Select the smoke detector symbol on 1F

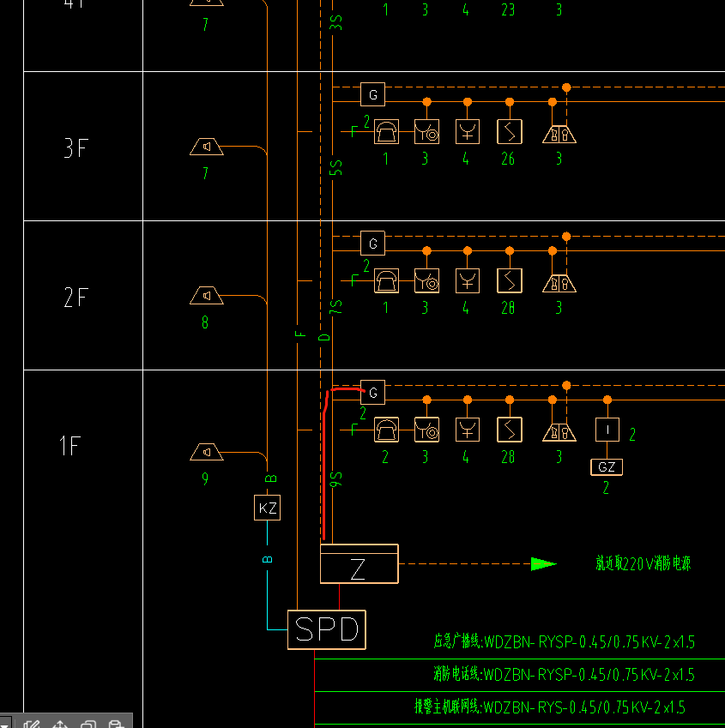510,430
